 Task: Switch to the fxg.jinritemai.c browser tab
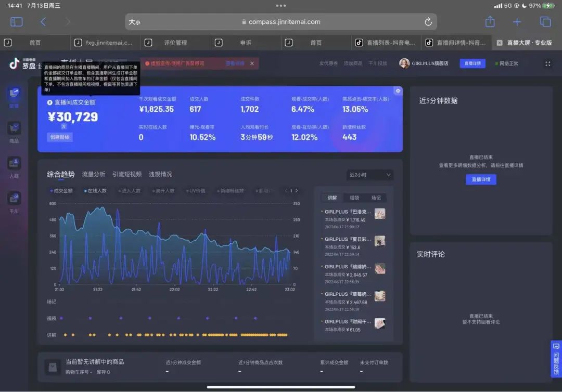tap(105, 43)
